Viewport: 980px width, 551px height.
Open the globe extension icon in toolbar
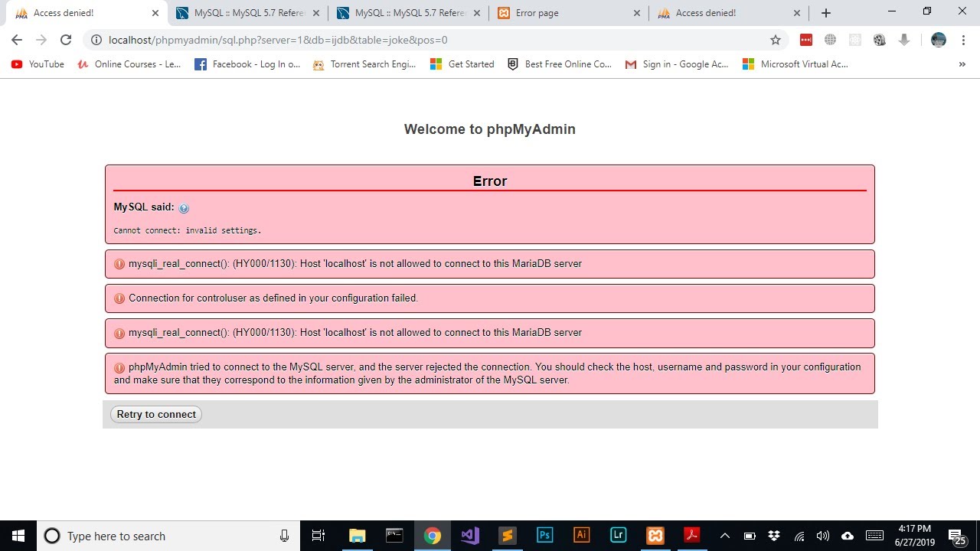pyautogui.click(x=830, y=40)
